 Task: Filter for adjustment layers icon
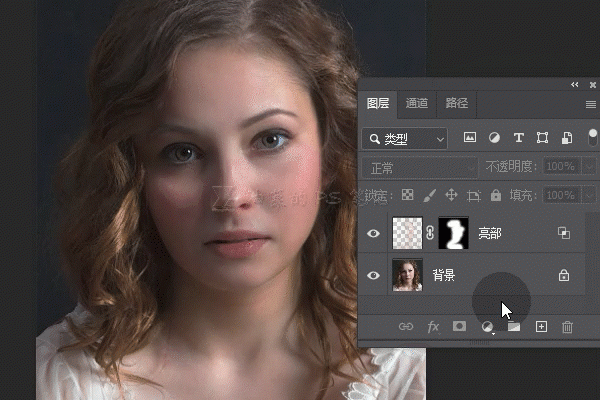click(494, 137)
